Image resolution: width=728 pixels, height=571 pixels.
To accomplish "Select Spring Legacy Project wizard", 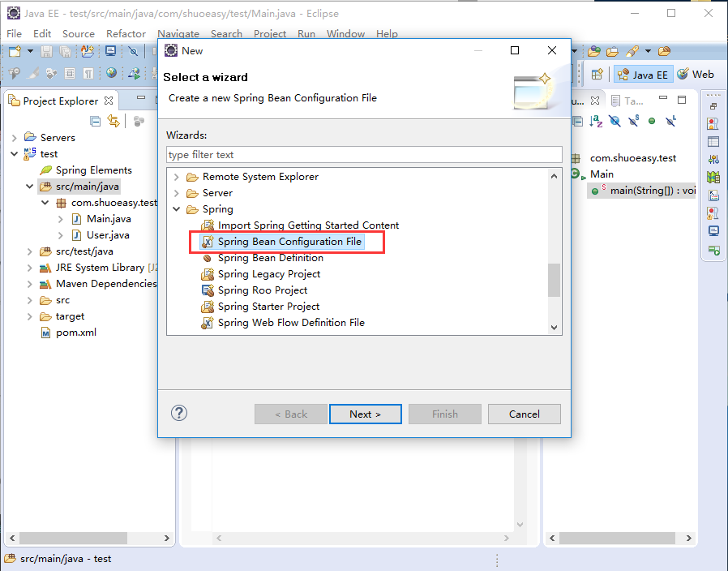I will (x=269, y=274).
